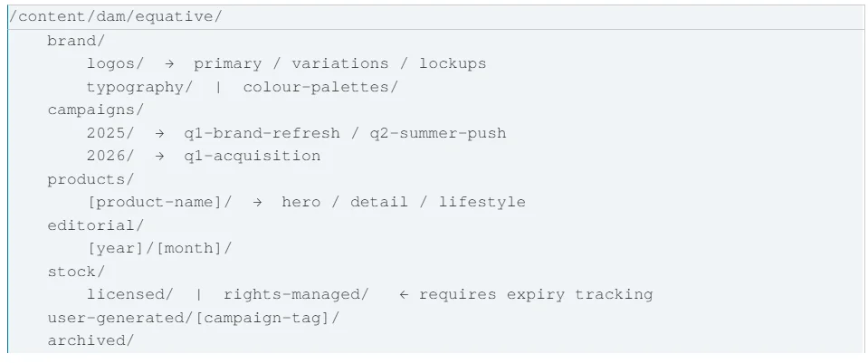This screenshot has width=868, height=363.
Task: Click the /content/dam/equative/ root path
Action: click(x=115, y=17)
